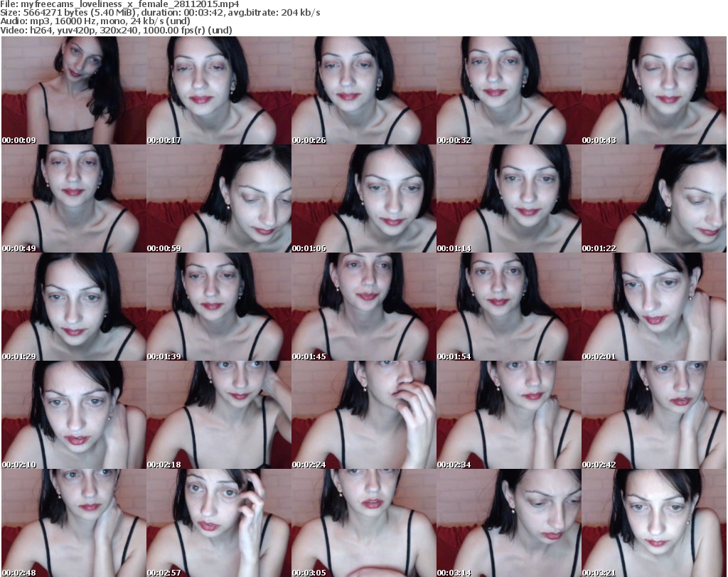Click the thumbnail stamped 00:01:39
The width and height of the screenshot is (728, 577).
pyautogui.click(x=219, y=307)
